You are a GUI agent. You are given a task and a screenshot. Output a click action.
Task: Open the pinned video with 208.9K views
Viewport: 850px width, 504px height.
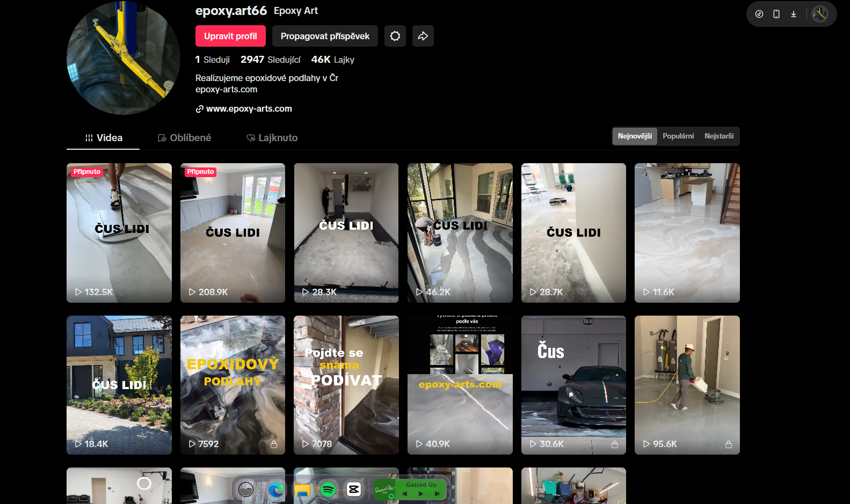233,233
